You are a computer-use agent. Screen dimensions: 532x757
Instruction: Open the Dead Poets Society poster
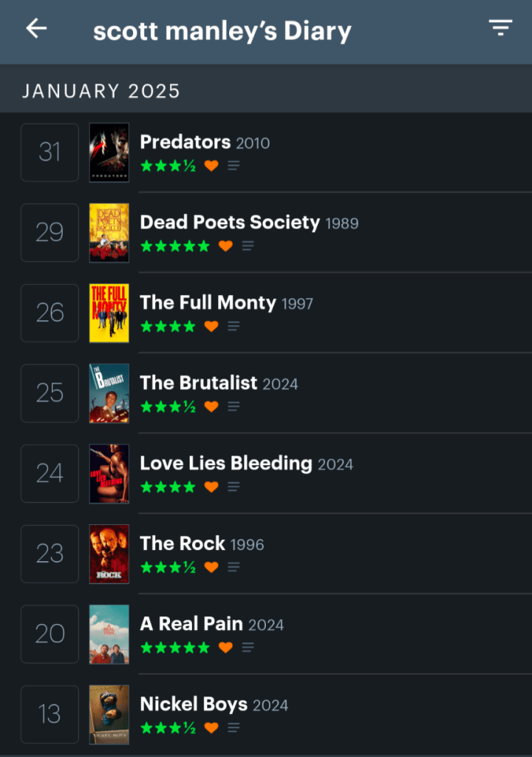pyautogui.click(x=109, y=233)
